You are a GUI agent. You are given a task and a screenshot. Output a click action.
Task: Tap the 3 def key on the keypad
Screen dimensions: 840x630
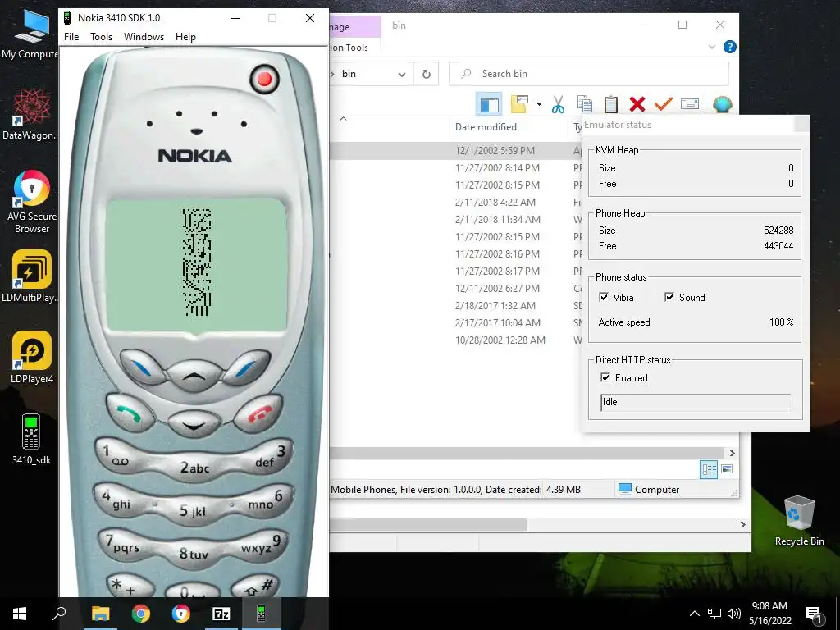(267, 456)
